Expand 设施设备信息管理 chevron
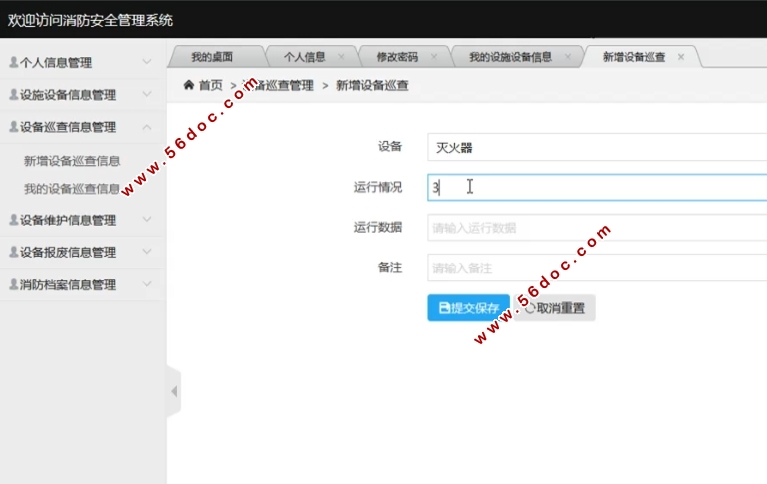767x484 pixels. coord(147,94)
